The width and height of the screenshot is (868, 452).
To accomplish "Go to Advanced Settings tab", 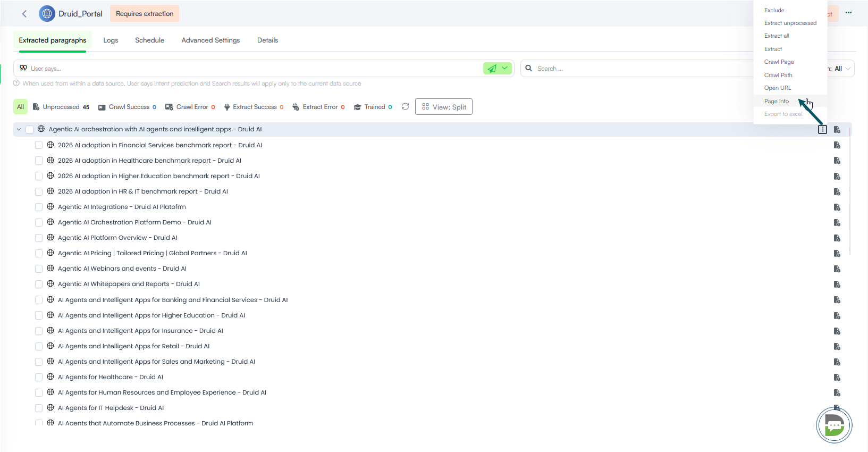I will pyautogui.click(x=210, y=40).
